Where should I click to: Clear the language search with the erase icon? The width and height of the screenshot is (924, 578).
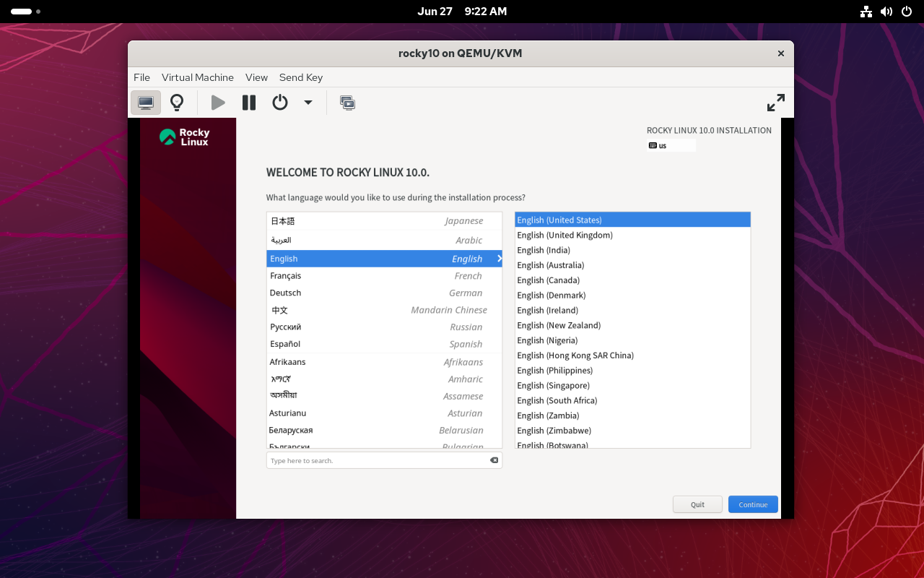tap(494, 460)
